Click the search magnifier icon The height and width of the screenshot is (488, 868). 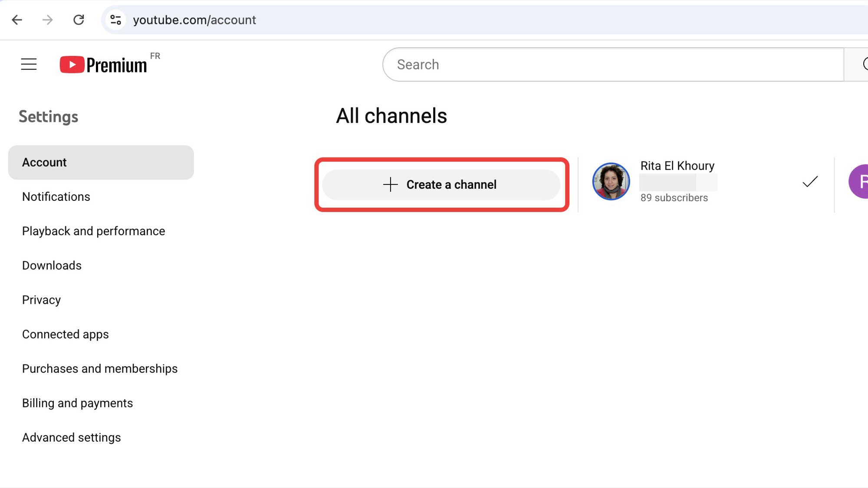865,64
